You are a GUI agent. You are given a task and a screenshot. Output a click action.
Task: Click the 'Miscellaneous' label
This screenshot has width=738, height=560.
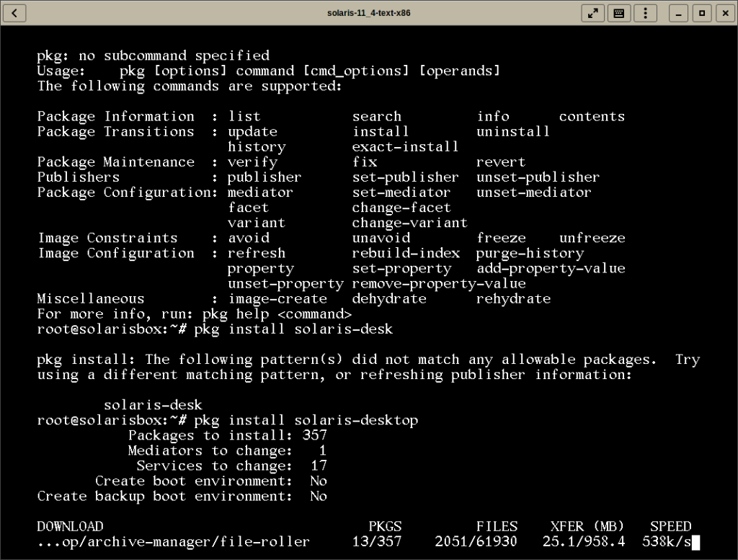(x=91, y=299)
